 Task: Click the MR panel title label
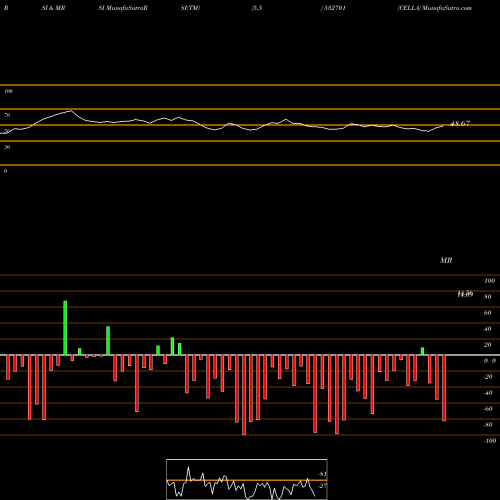point(446,260)
